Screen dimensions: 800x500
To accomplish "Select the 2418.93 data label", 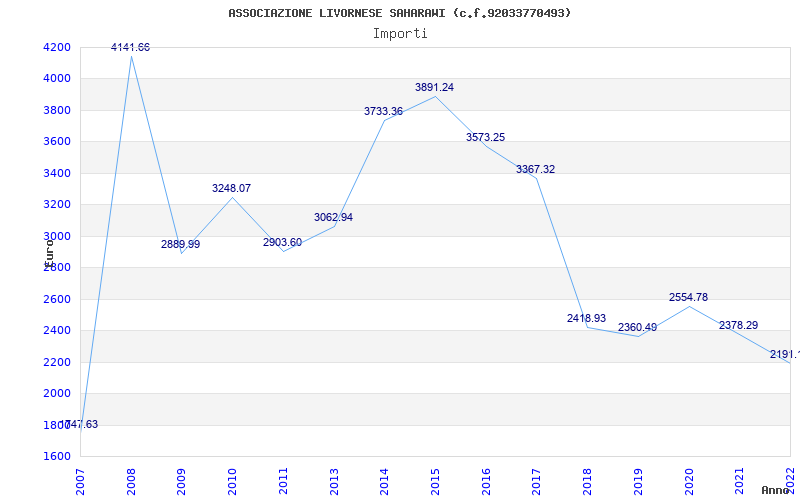I will pos(587,318).
